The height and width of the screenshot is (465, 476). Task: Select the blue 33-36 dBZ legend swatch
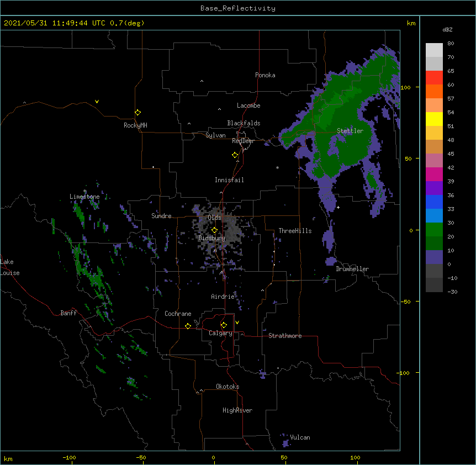point(434,202)
